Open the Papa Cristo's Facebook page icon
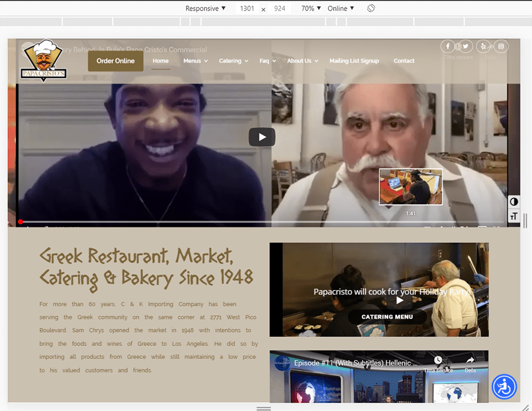The image size is (532, 411). [x=447, y=46]
